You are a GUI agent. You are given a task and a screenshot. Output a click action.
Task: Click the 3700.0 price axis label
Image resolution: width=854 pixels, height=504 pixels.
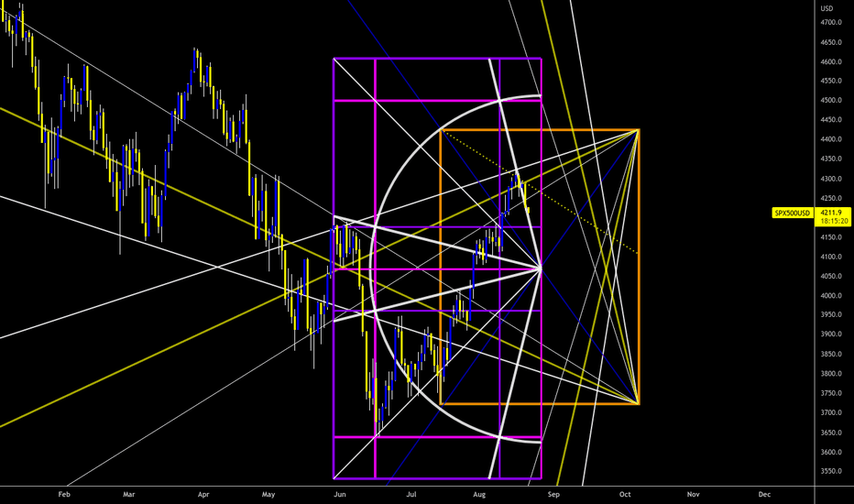click(831, 412)
